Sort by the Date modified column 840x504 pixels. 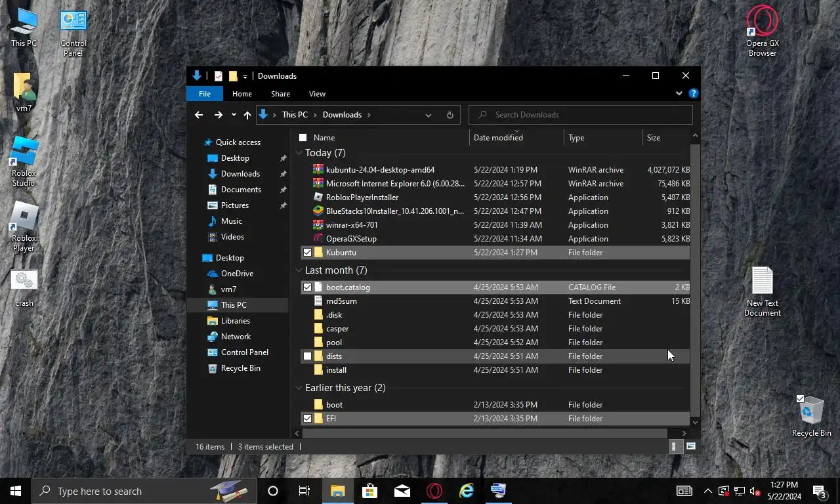tap(516, 138)
